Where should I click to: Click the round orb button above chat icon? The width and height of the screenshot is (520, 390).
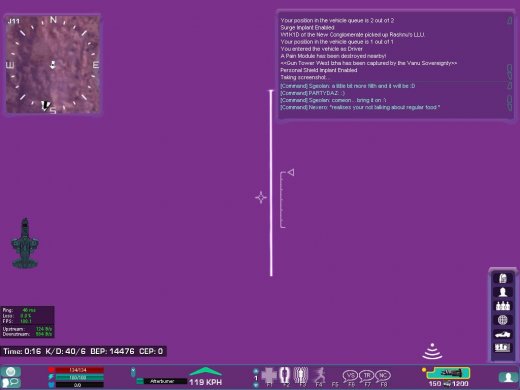[x=11, y=371]
